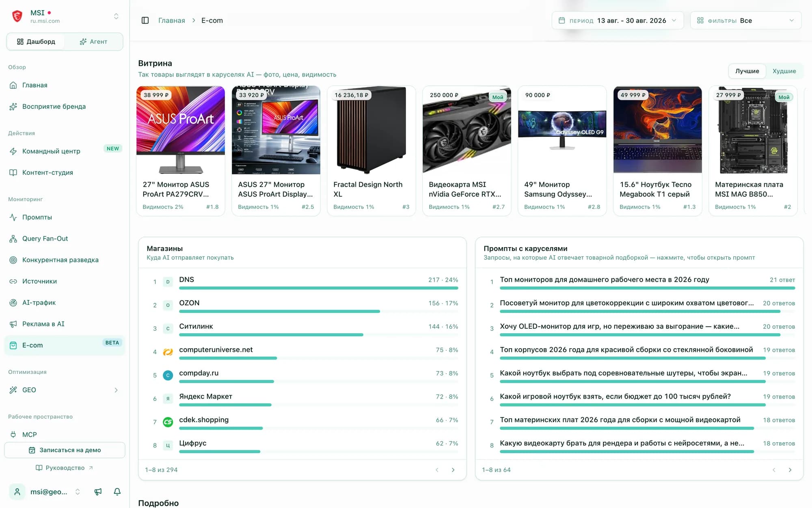Go to next page of Магазины list
This screenshot has height=508, width=812.
tap(453, 470)
